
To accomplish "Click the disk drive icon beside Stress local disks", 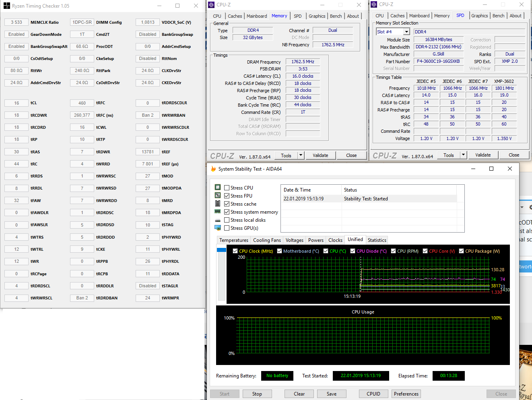I will click(218, 220).
